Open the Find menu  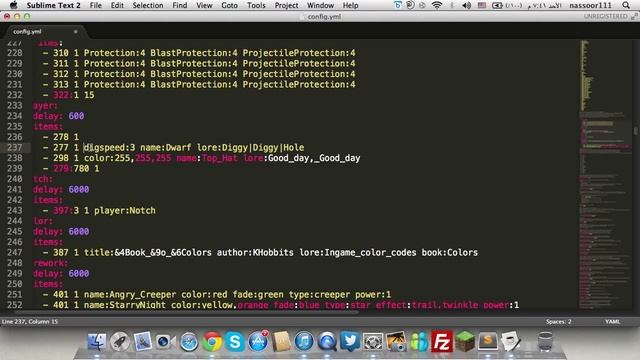click(180, 5)
